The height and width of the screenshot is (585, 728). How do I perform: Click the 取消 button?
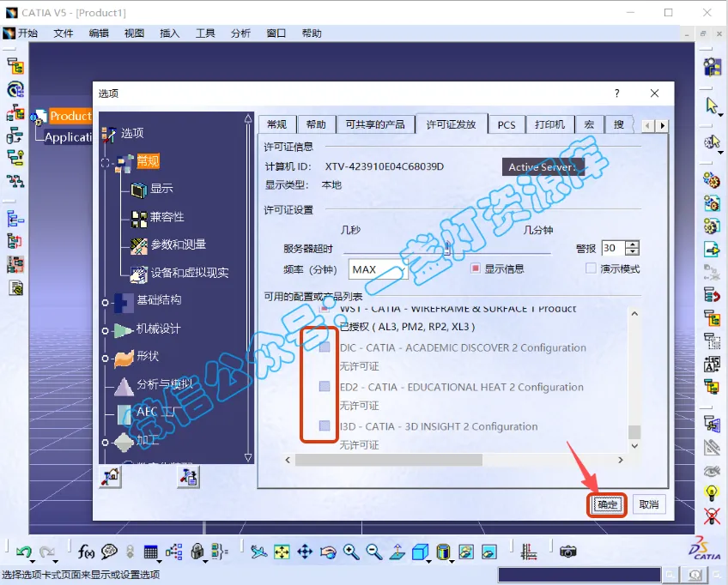[x=649, y=504]
